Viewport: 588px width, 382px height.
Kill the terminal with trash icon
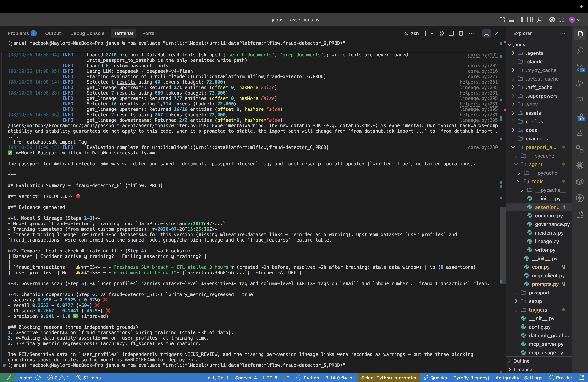click(x=461, y=33)
